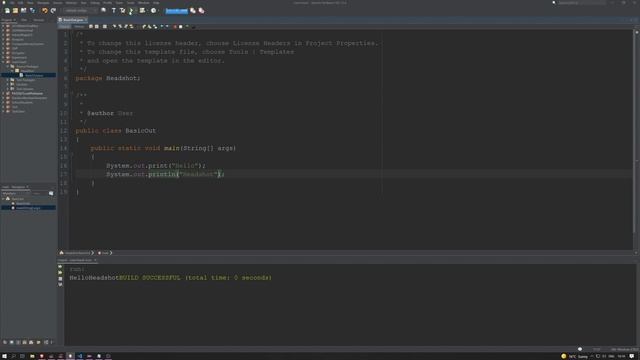This screenshot has width=640, height=360.
Task: Select BasicOut.java in Projects tree
Action: (x=34, y=75)
